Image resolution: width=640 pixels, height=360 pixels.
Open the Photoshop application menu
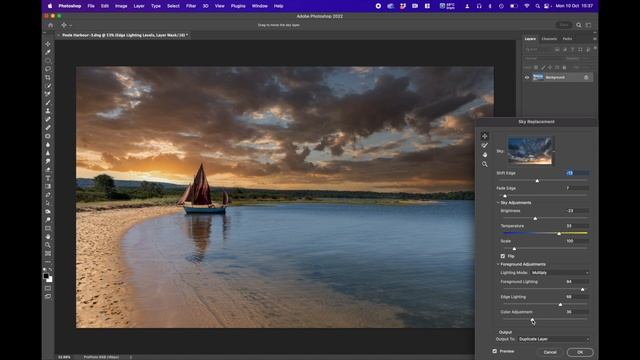point(70,6)
